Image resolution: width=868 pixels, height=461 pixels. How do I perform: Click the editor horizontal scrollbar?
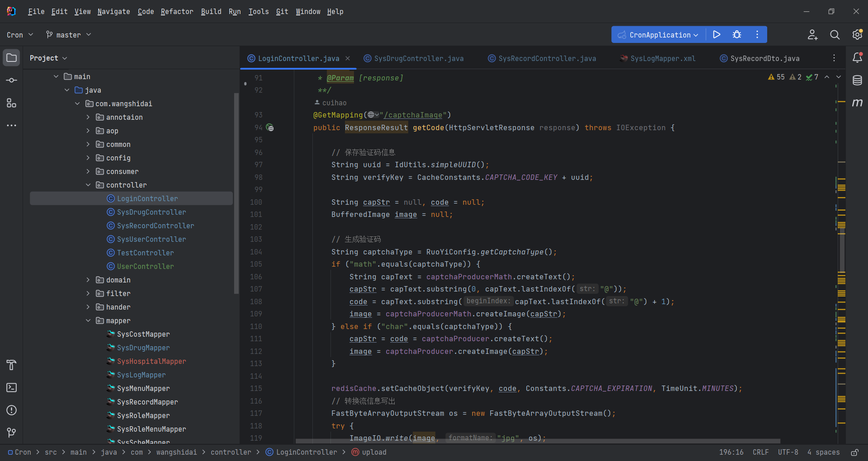[x=538, y=441]
